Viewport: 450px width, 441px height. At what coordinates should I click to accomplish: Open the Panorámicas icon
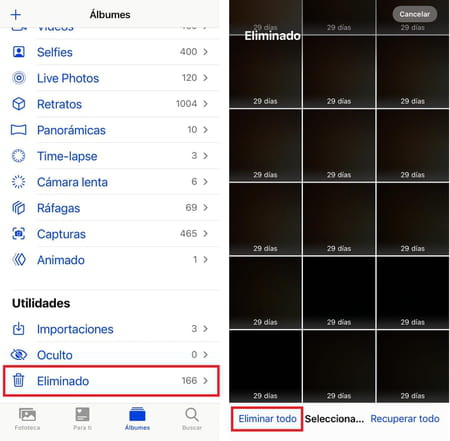tap(19, 130)
